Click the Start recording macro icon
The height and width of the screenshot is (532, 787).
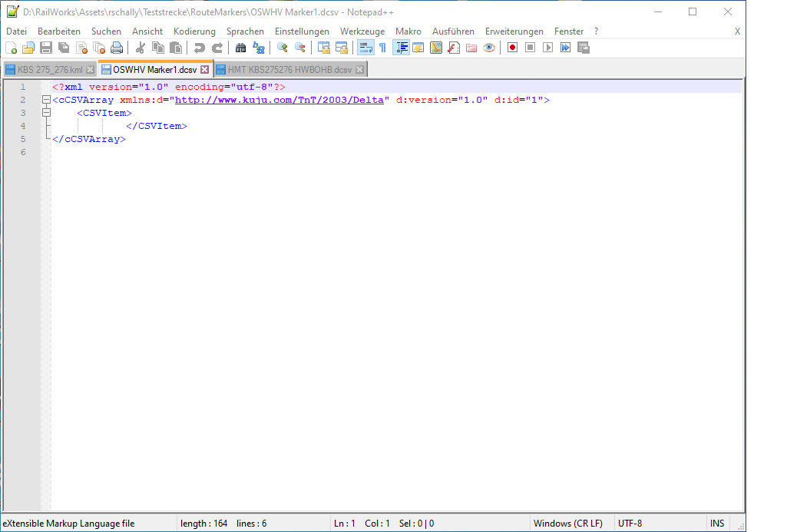512,48
